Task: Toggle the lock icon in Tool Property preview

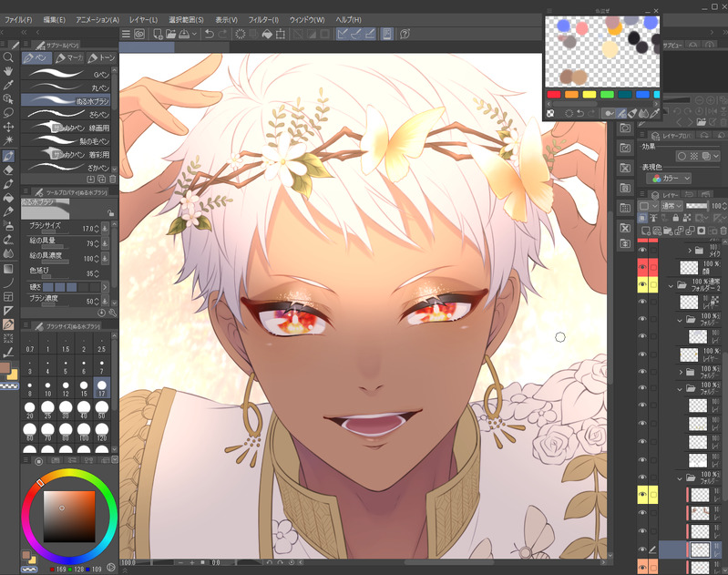Action: point(110,213)
